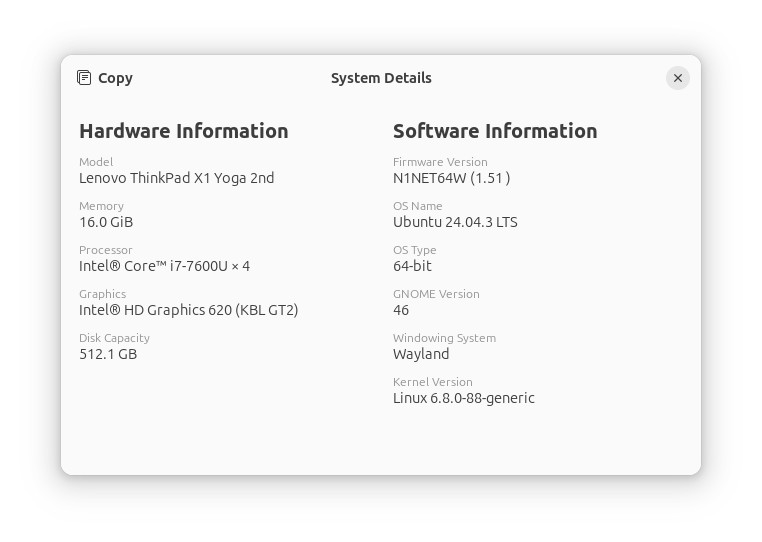Screen dimensions: 762x542
Task: Select the 'Intel Core i7-7600U × 4' value
Action: click(164, 266)
